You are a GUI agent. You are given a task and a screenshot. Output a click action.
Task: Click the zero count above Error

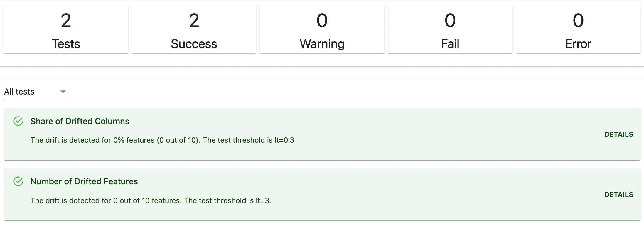[578, 21]
